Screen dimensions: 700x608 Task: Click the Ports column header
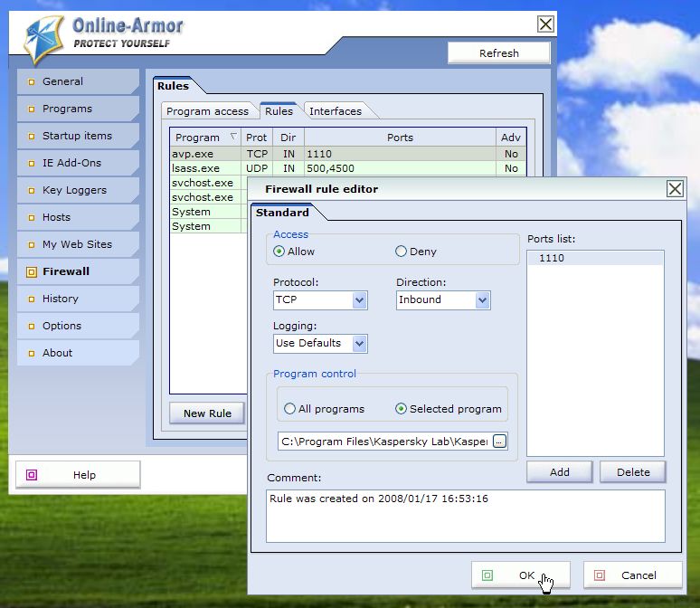pyautogui.click(x=400, y=138)
